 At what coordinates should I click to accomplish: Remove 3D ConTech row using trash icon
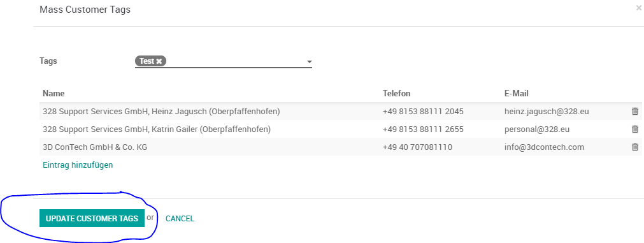click(x=634, y=147)
